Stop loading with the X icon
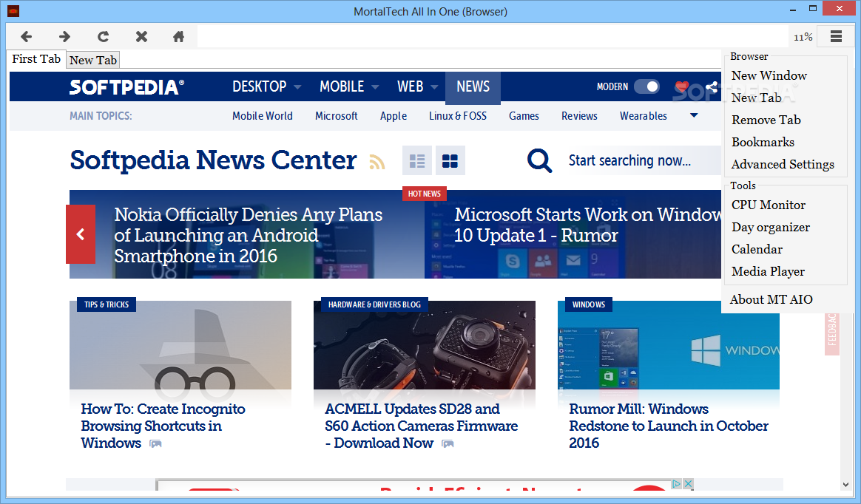Screen dimensions: 861x504 click(142, 37)
